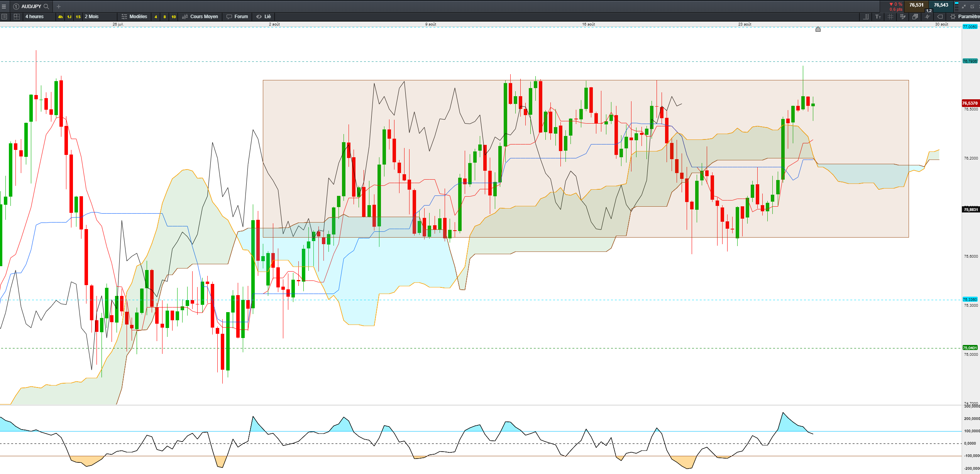Open the Paramètres settings label
This screenshot has height=474, width=980.
(969, 17)
